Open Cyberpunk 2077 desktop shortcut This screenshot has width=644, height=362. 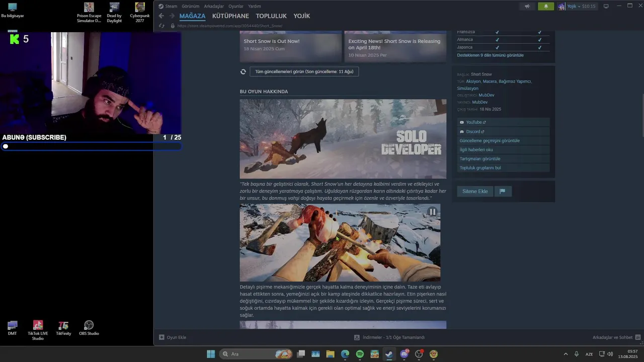140,13
